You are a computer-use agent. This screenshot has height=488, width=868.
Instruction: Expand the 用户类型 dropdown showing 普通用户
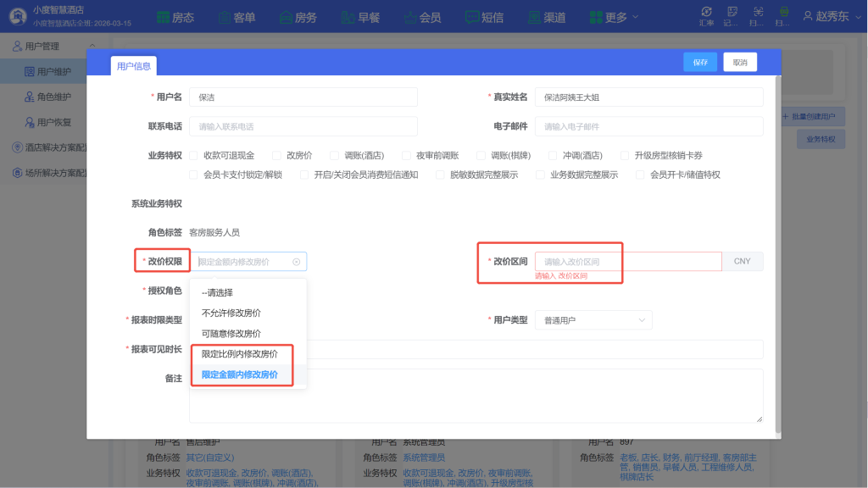pos(593,319)
